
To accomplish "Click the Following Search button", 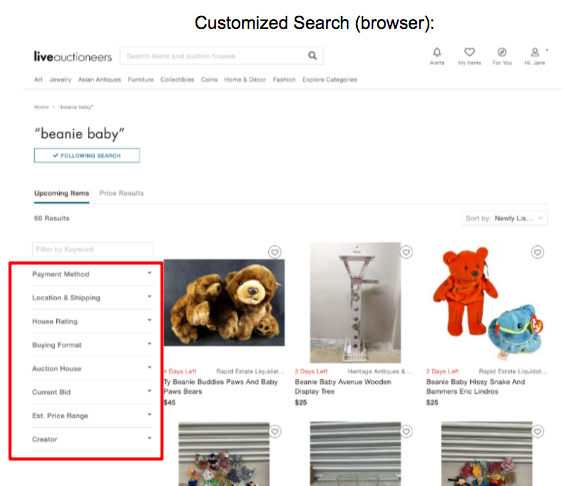I will (87, 155).
